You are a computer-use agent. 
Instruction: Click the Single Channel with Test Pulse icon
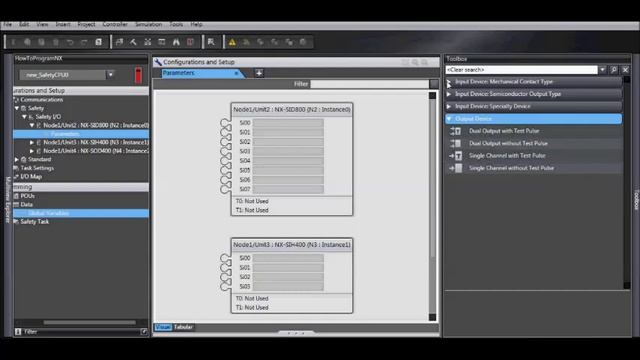(x=456, y=156)
